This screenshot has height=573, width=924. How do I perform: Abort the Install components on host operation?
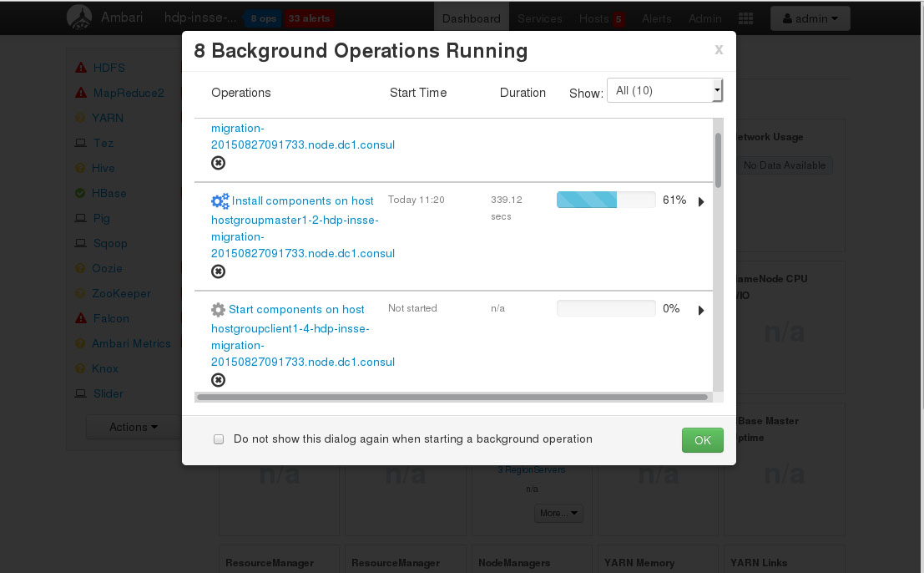tap(218, 271)
